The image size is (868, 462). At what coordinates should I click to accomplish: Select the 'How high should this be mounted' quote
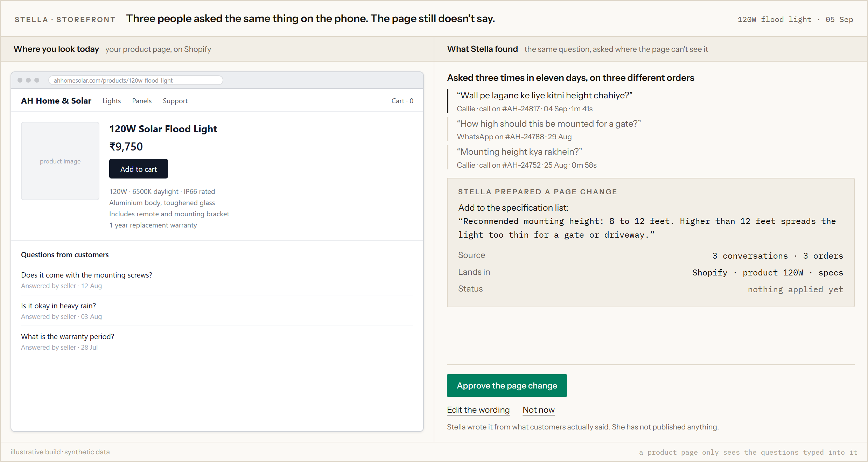549,124
